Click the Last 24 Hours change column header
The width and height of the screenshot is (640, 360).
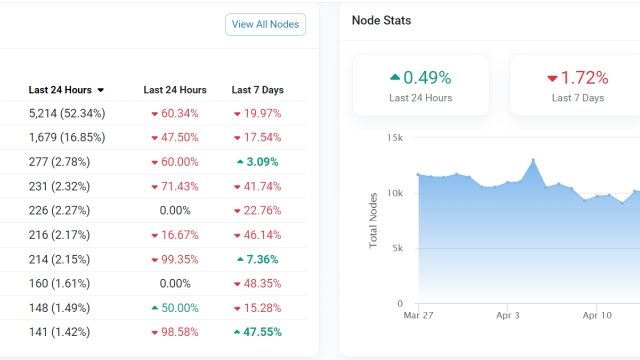pos(175,90)
